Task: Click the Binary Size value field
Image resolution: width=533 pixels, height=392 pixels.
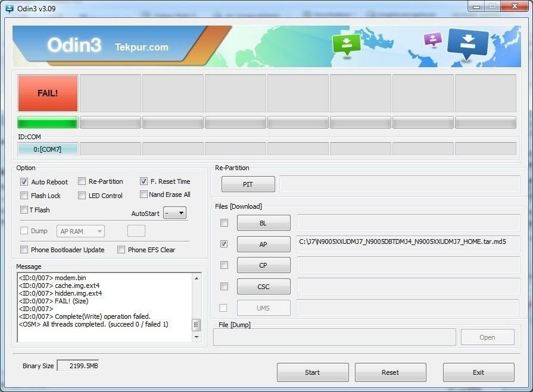Action: coord(78,366)
